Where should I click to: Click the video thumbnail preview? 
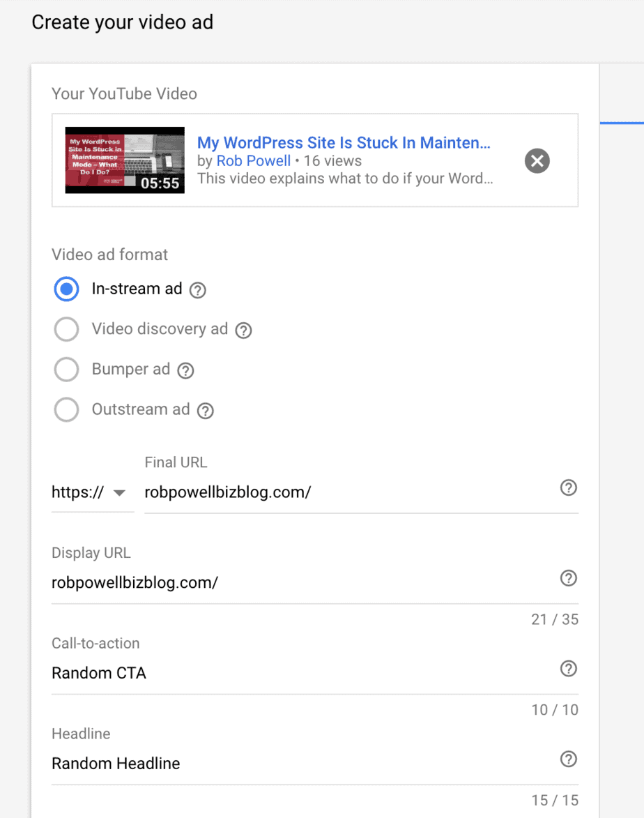124,160
